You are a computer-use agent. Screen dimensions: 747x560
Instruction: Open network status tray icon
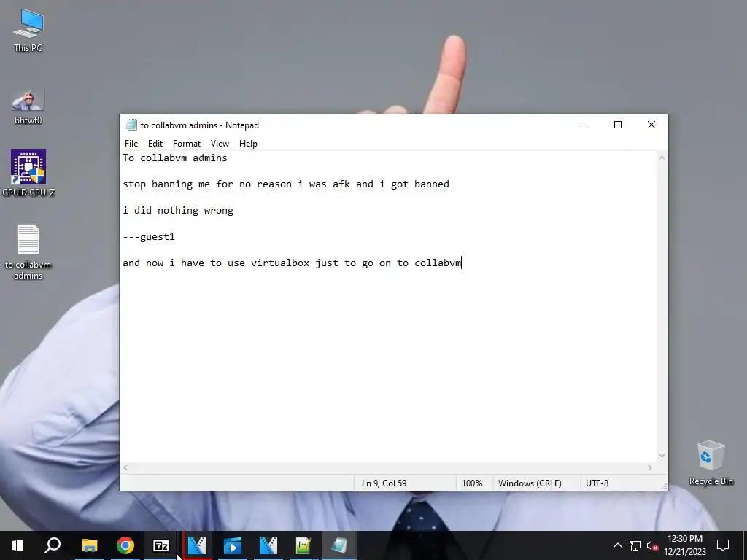pyautogui.click(x=635, y=545)
